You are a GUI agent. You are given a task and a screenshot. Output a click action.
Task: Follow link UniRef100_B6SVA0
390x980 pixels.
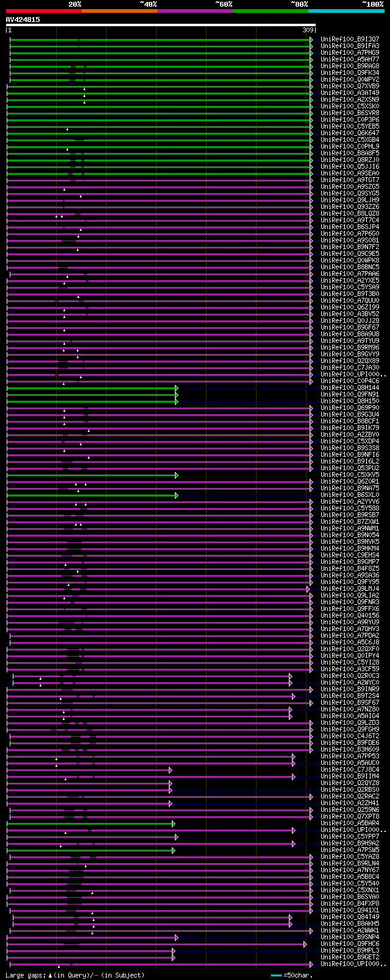point(350,897)
